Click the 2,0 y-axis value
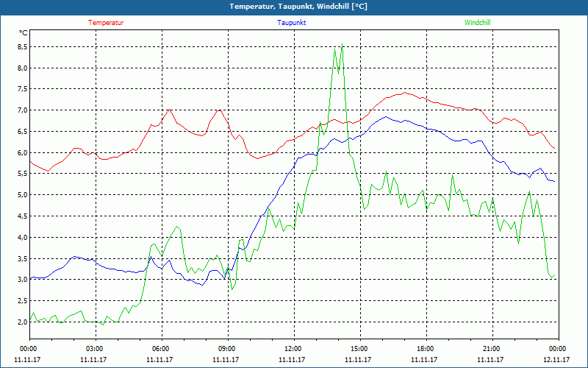 click(x=23, y=322)
